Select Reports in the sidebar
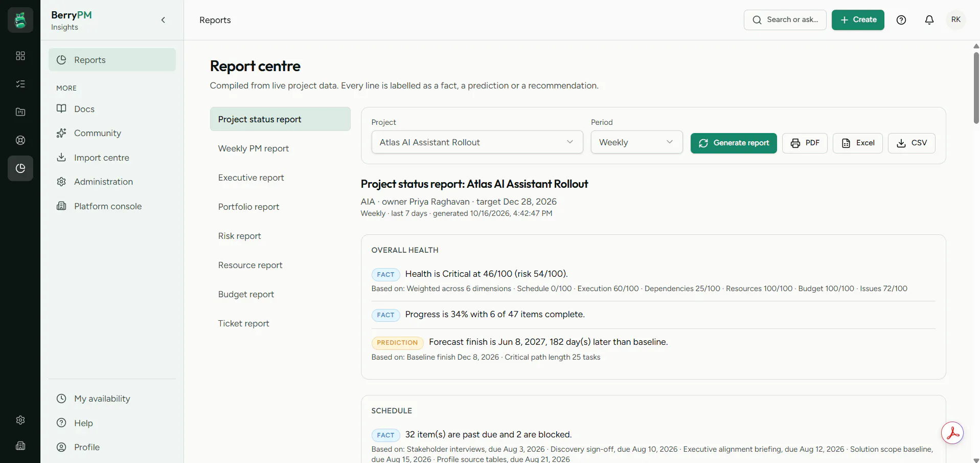 point(112,60)
